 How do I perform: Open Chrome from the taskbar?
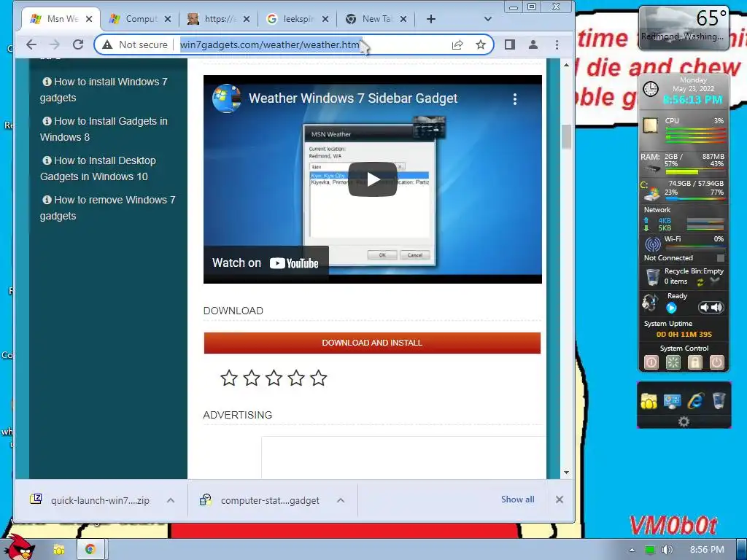(90, 550)
